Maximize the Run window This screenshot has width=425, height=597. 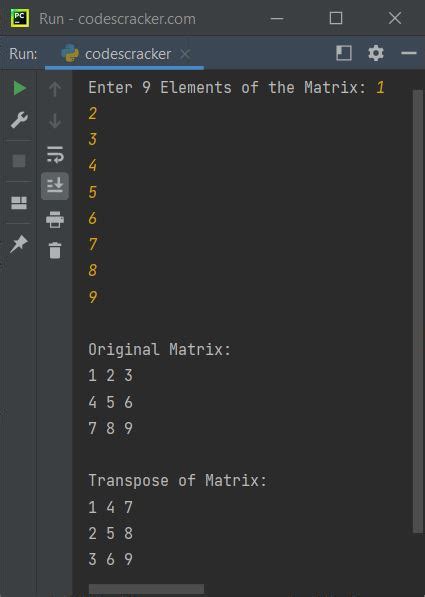pyautogui.click(x=336, y=18)
